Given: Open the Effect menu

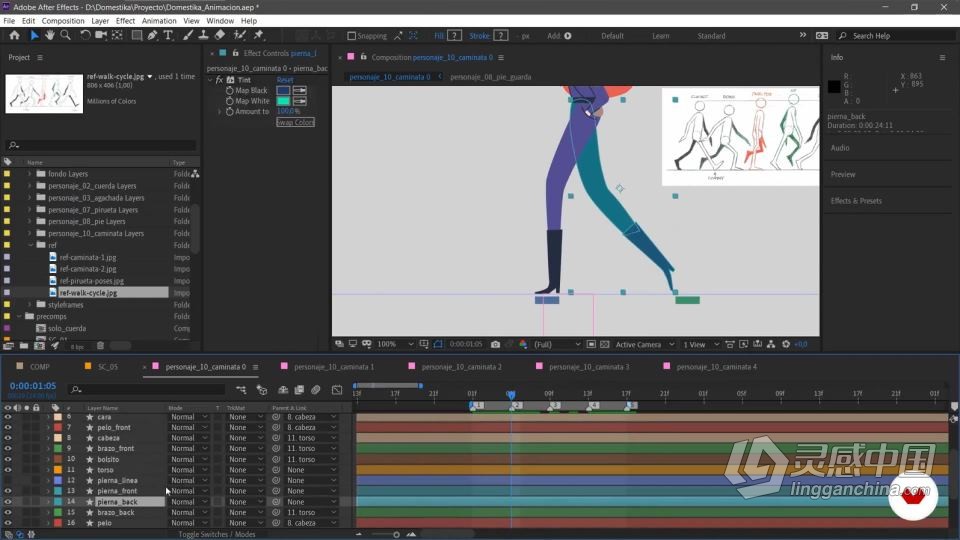Looking at the screenshot, I should 125,21.
